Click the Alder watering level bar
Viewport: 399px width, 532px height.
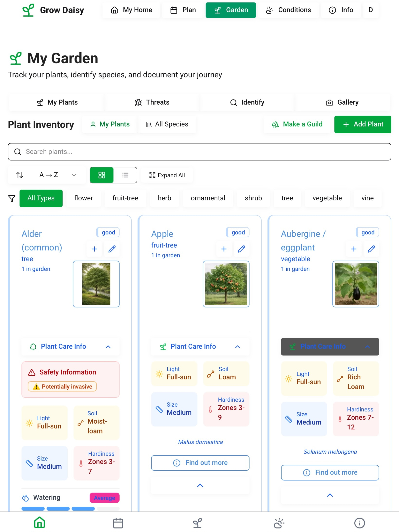[x=71, y=509]
